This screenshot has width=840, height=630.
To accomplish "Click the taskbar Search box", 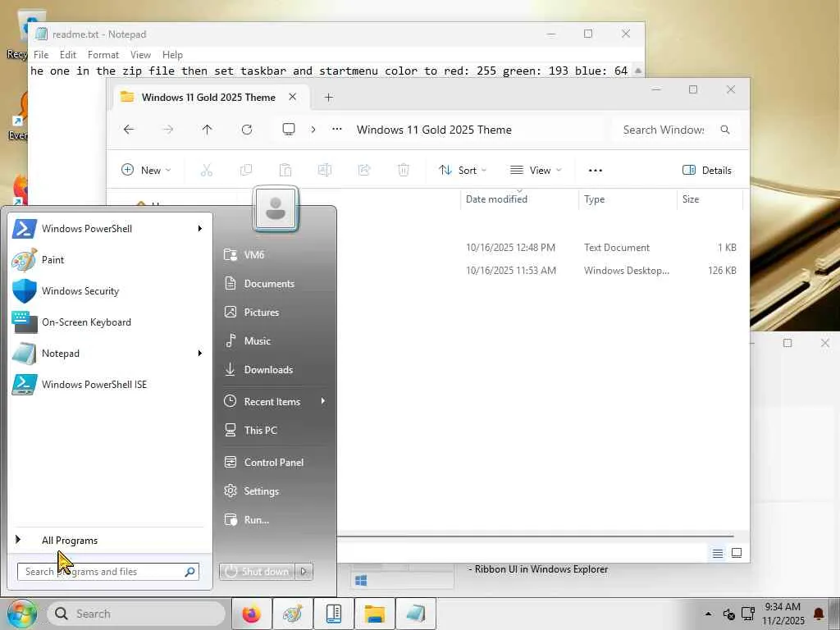I will coord(136,614).
